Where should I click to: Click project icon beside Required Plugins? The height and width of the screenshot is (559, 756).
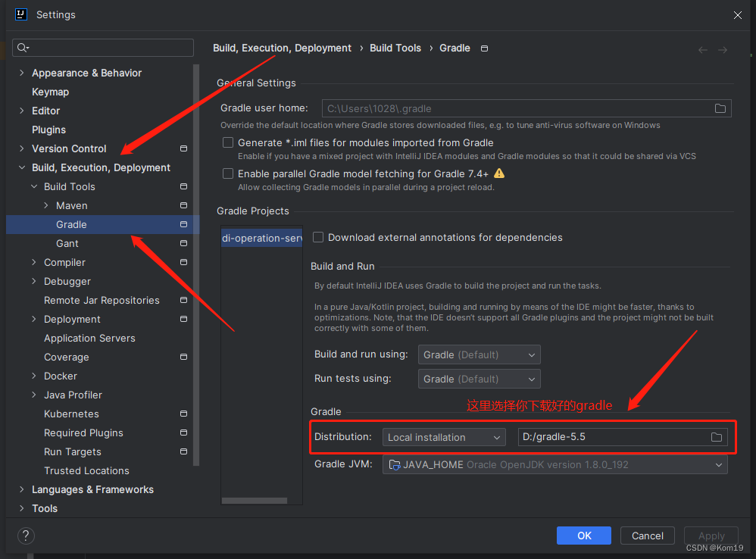[183, 433]
